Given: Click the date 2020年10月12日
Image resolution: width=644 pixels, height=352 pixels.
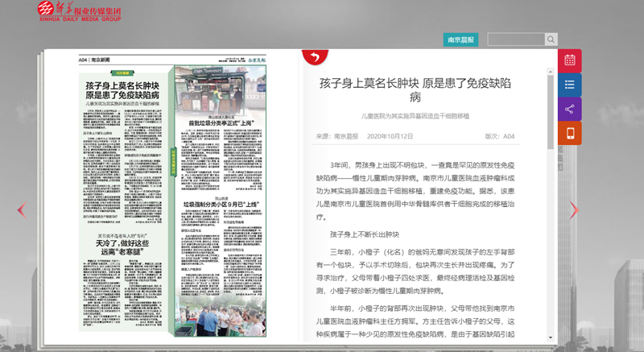Looking at the screenshot, I should (390, 136).
